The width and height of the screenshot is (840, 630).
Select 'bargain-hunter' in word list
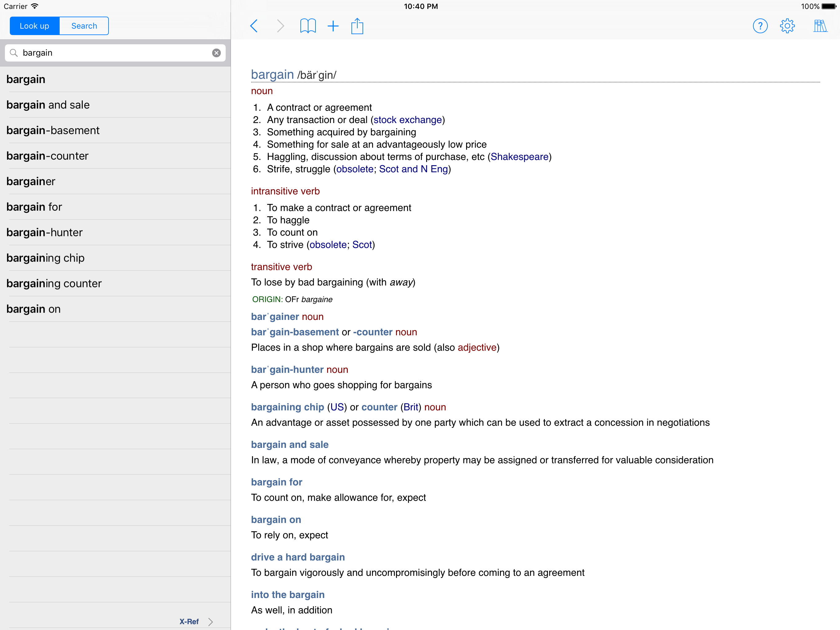[45, 233]
